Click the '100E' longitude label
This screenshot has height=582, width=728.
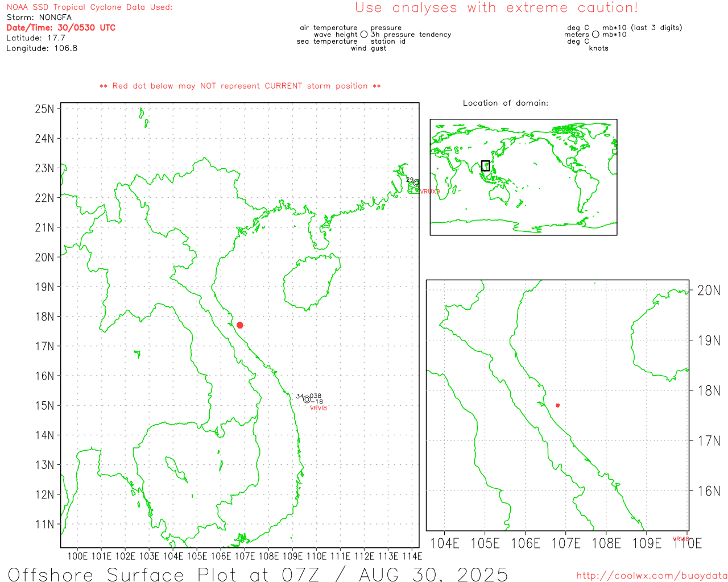pyautogui.click(x=78, y=556)
